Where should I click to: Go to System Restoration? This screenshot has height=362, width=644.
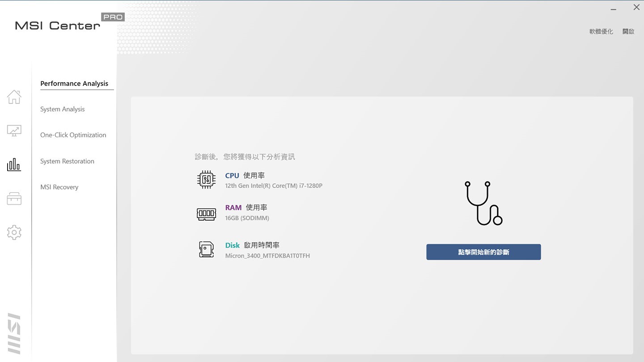coord(67,161)
